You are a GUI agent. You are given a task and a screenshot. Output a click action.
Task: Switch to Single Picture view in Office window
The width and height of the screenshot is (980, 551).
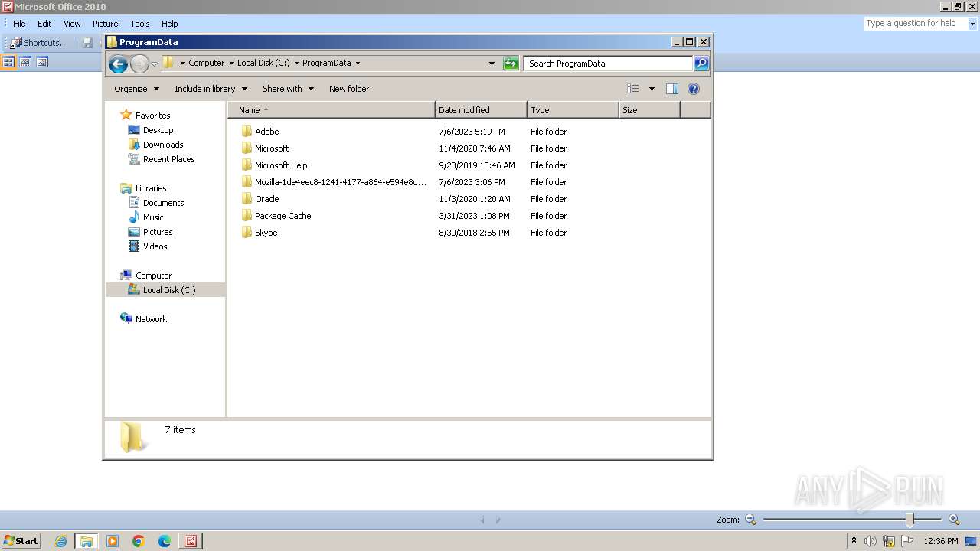[42, 62]
